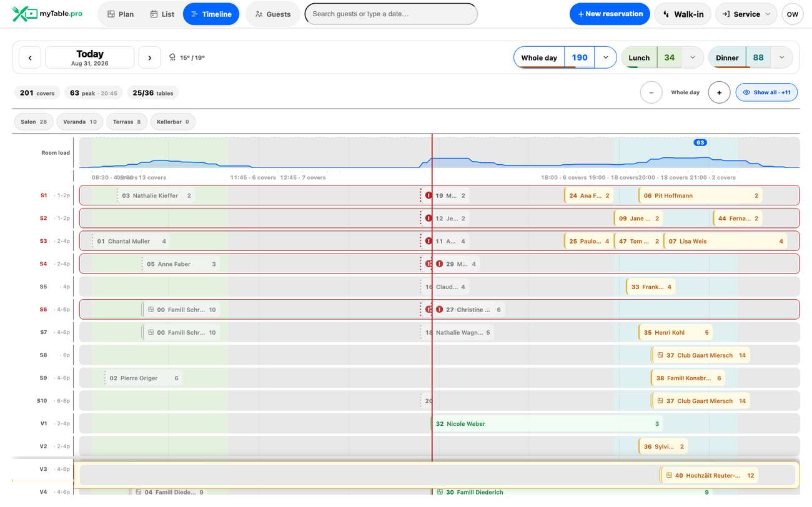Image resolution: width=812 pixels, height=507 pixels.
Task: Zoom out timeline with minus button
Action: point(651,92)
